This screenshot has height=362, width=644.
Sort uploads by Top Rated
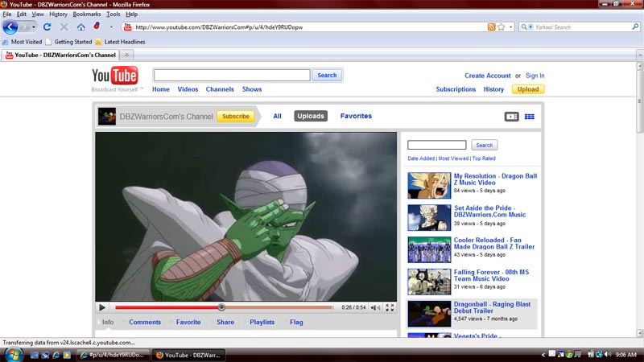click(x=484, y=158)
